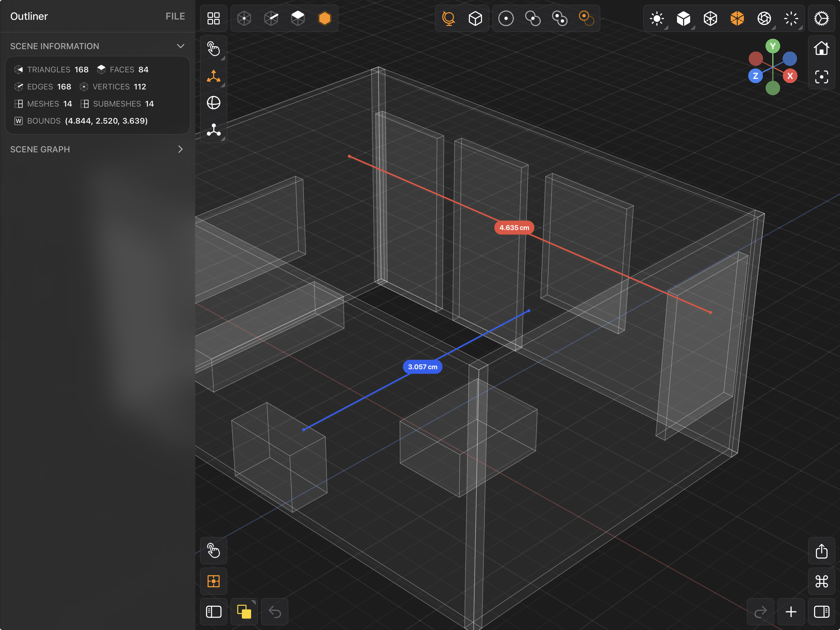Select the three-circle pivot icon
Image resolution: width=840 pixels, height=630 pixels.
click(560, 18)
